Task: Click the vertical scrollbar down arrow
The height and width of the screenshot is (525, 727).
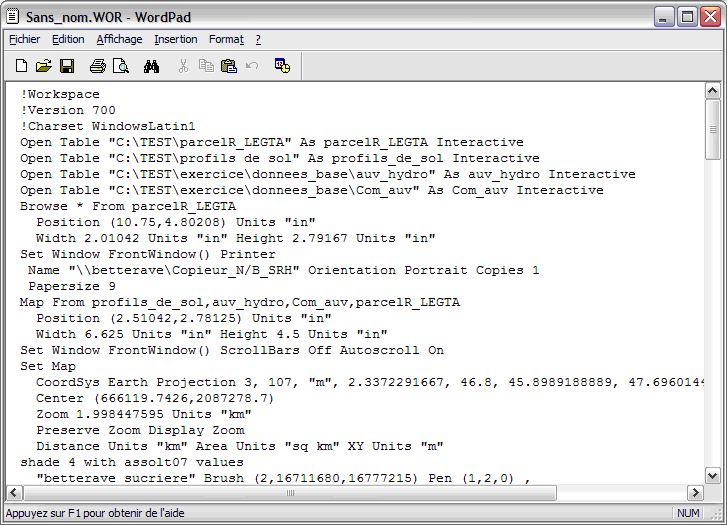Action: pos(712,476)
